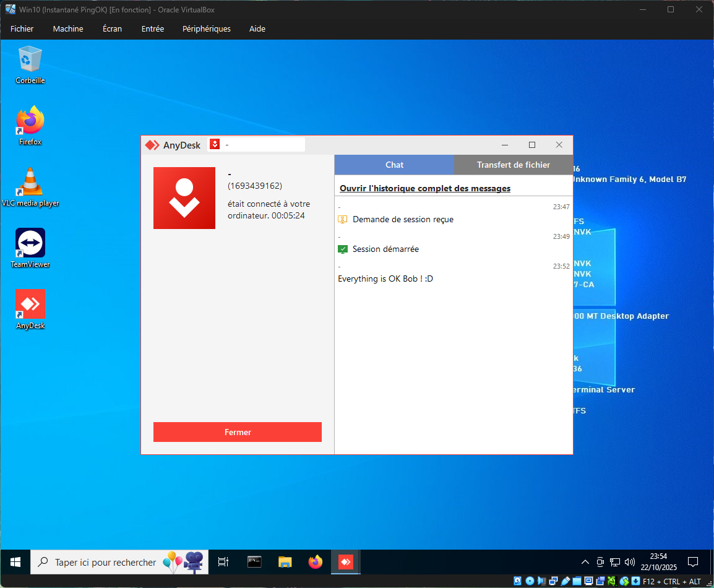Open the Machine menu in VirtualBox

[68, 28]
